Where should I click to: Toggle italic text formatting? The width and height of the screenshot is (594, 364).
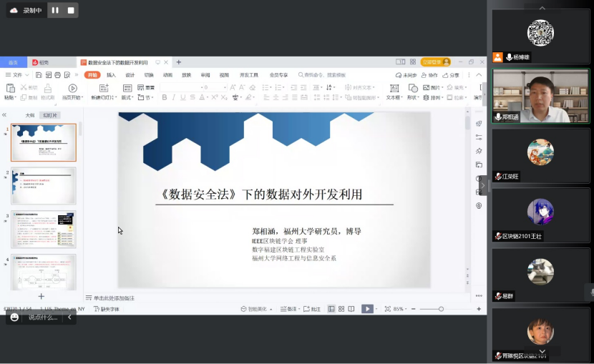point(174,97)
